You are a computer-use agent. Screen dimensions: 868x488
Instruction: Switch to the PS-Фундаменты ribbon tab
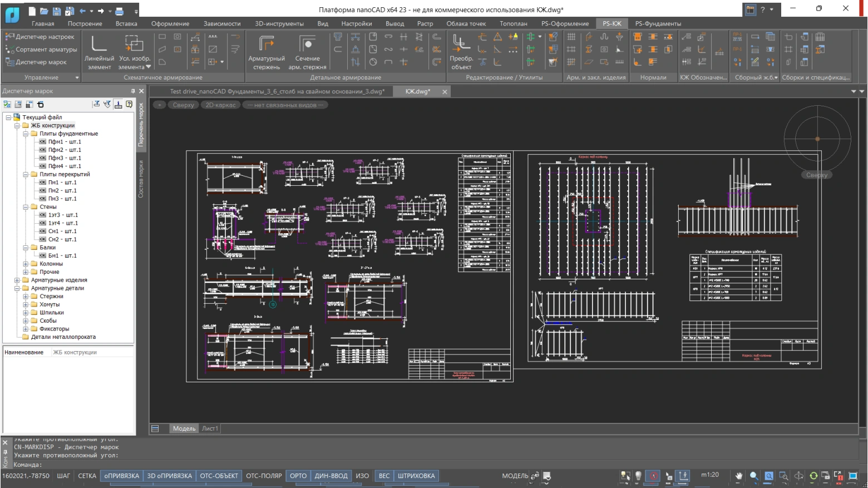(658, 23)
